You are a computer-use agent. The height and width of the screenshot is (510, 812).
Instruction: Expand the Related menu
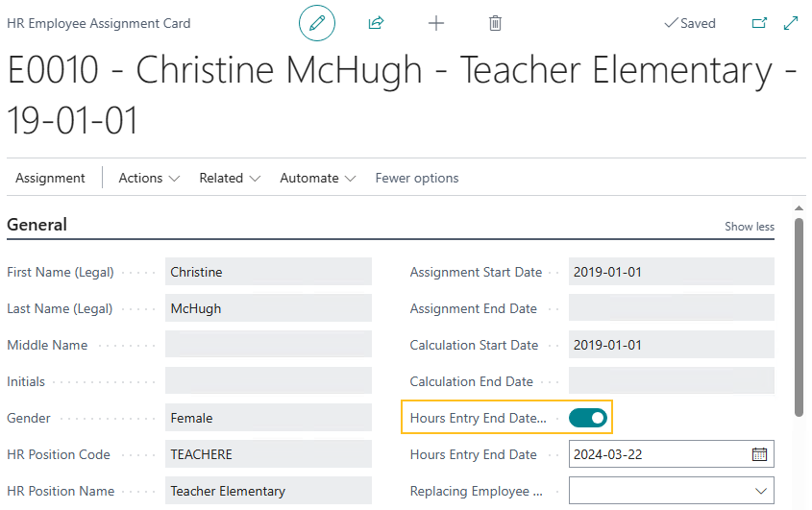pos(230,178)
